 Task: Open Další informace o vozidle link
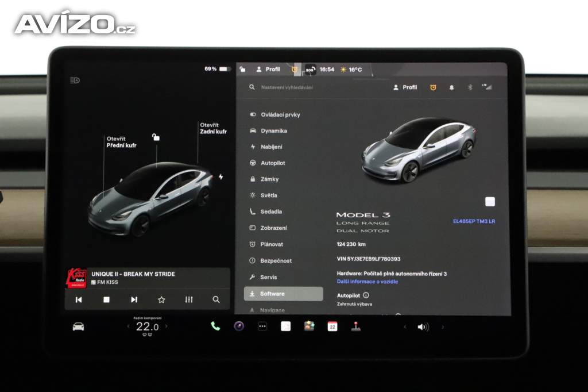pyautogui.click(x=367, y=282)
